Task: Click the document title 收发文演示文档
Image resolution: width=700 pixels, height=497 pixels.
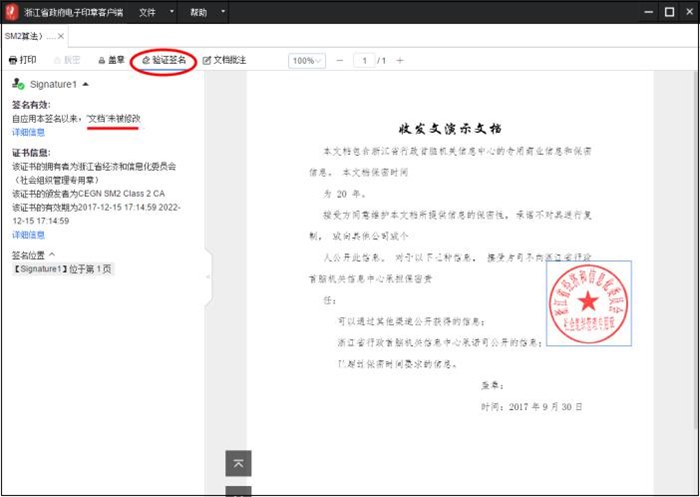Action: pyautogui.click(x=450, y=129)
